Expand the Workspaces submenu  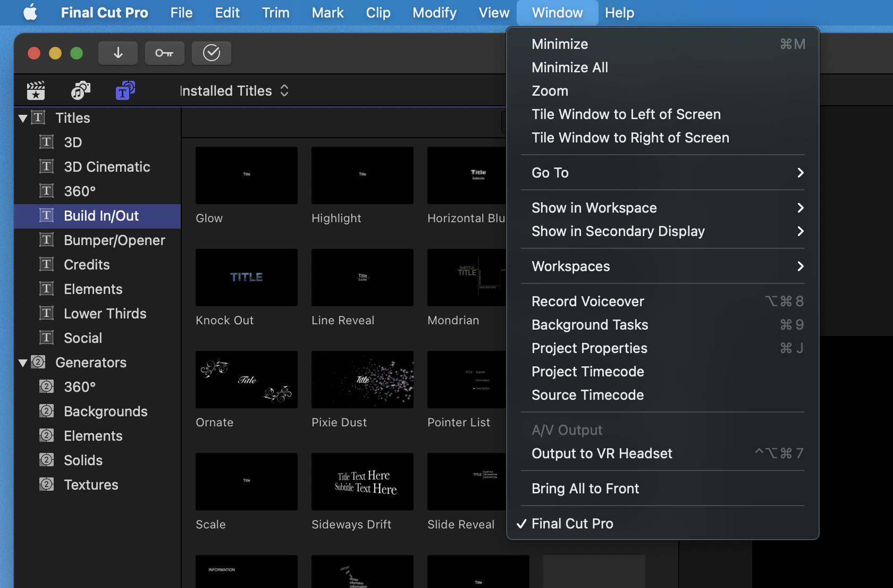[x=663, y=266]
